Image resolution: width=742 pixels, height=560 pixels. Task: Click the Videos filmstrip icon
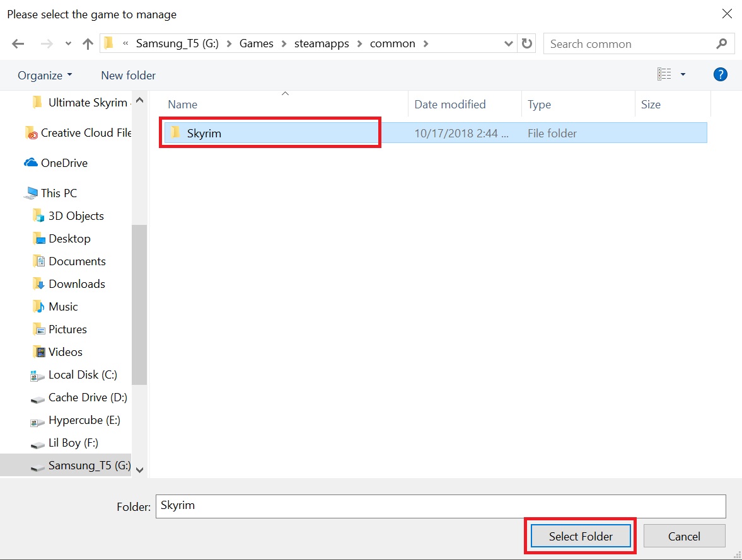pos(39,352)
